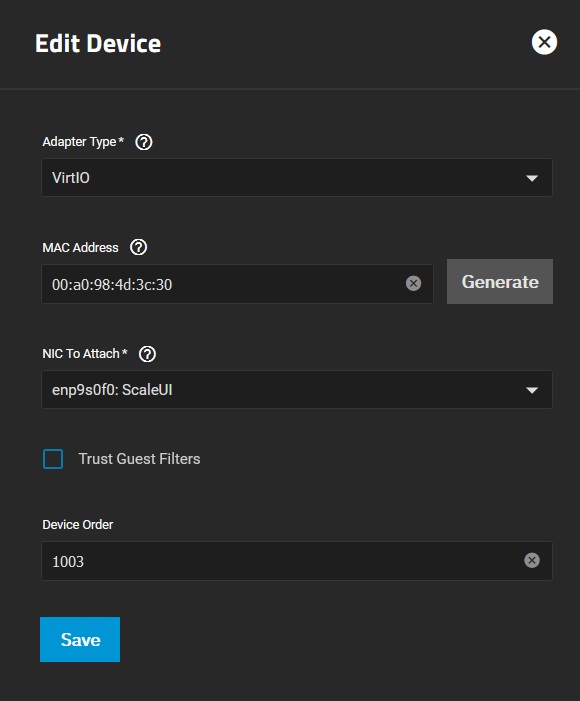Click the MAC Address label
Image resolution: width=580 pixels, height=701 pixels.
(80, 247)
